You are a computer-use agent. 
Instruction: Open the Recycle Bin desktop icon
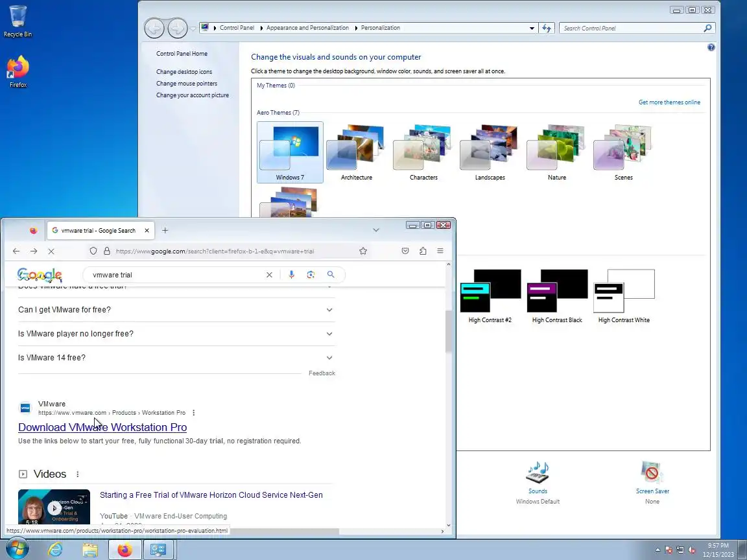click(18, 21)
